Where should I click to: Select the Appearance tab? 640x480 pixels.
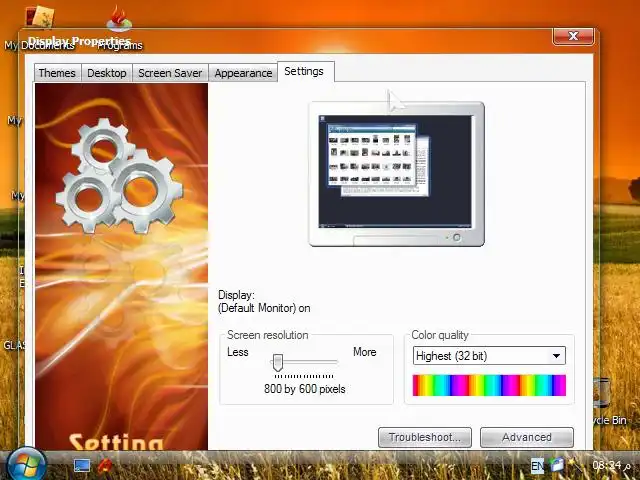click(243, 73)
